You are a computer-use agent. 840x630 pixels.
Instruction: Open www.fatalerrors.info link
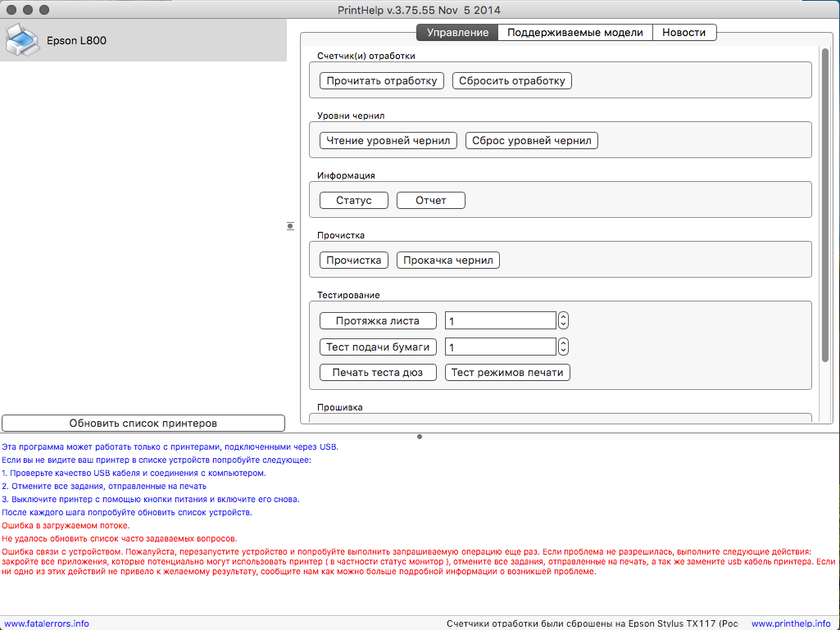[x=47, y=623]
